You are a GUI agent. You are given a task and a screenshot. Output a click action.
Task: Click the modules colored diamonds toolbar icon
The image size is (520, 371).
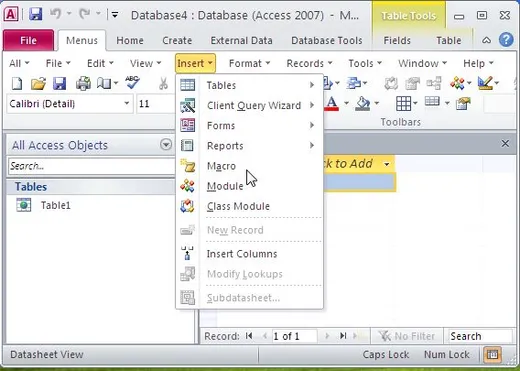457,83
